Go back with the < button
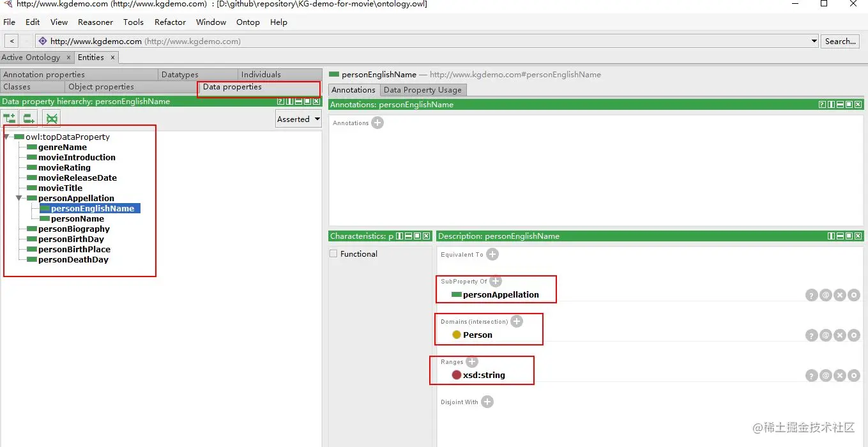 tap(11, 41)
